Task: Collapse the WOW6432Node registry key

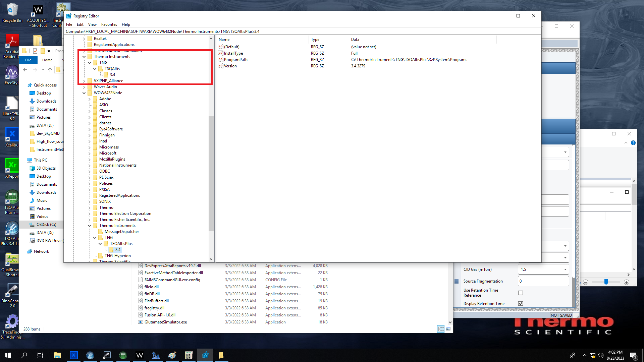Action: [x=84, y=93]
